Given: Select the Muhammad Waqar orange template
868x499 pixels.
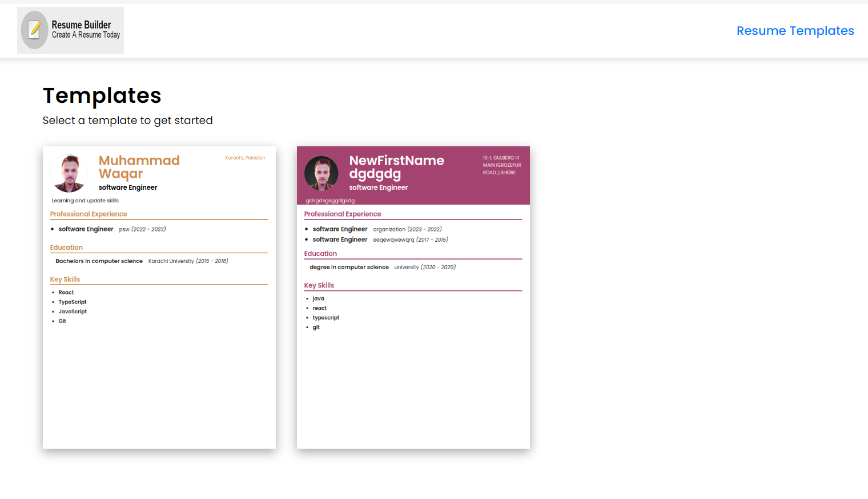Looking at the screenshot, I should pos(159,297).
